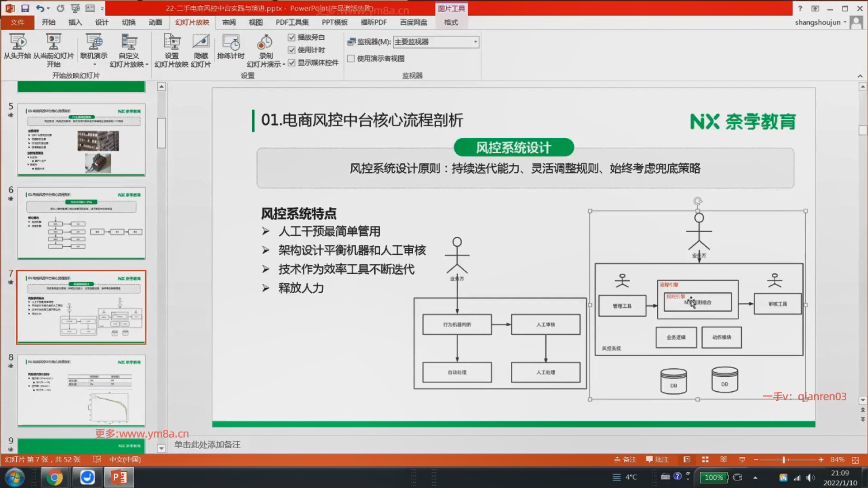Select slide 6 thumbnail
Viewport: 868px width, 488px height.
click(81, 223)
